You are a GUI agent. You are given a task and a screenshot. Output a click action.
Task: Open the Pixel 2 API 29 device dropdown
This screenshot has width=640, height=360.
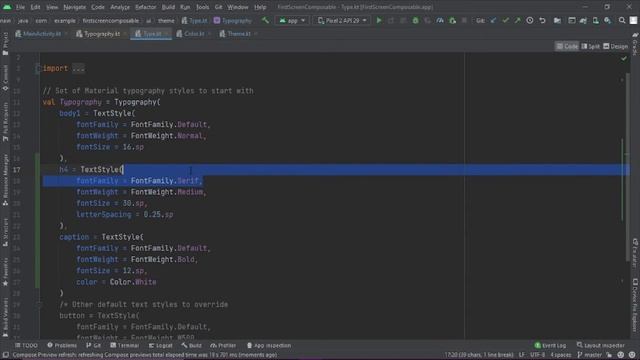coord(342,20)
